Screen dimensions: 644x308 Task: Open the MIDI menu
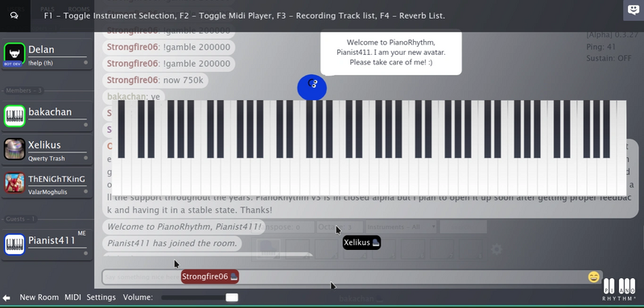[72, 298]
